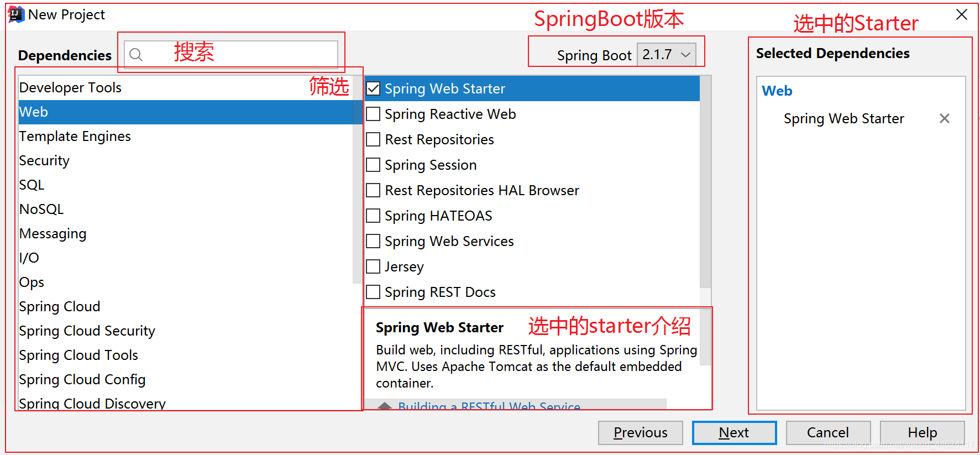Viewport: 980px width, 455px height.
Task: Enable Rest Repositories HAL Browser checkbox
Action: [373, 190]
